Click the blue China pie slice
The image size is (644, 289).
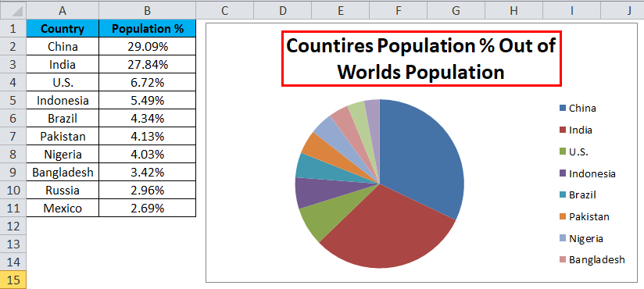(x=423, y=160)
